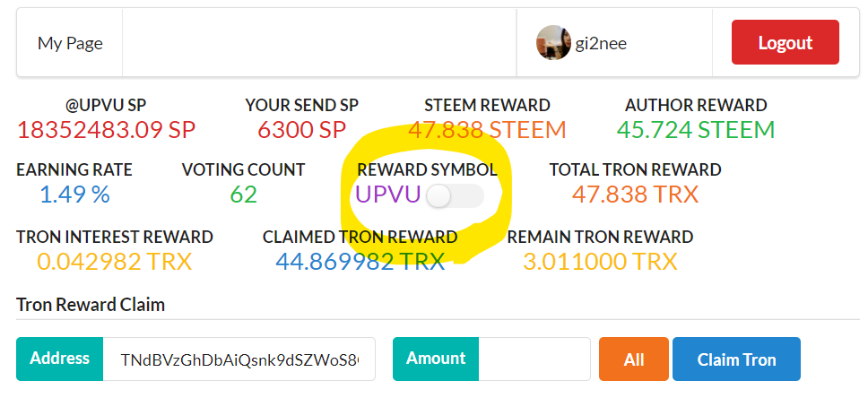This screenshot has width=868, height=398.
Task: Select the gi2nee username label
Action: [601, 43]
